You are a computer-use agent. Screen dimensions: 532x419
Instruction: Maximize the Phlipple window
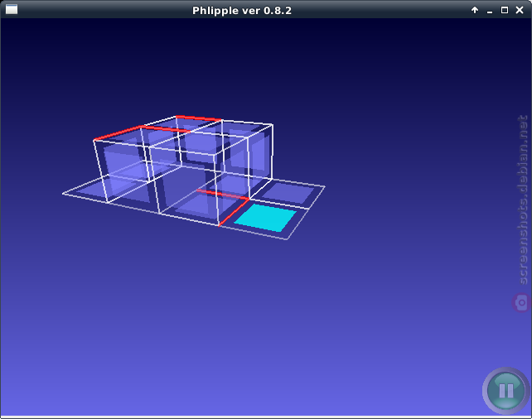505,10
